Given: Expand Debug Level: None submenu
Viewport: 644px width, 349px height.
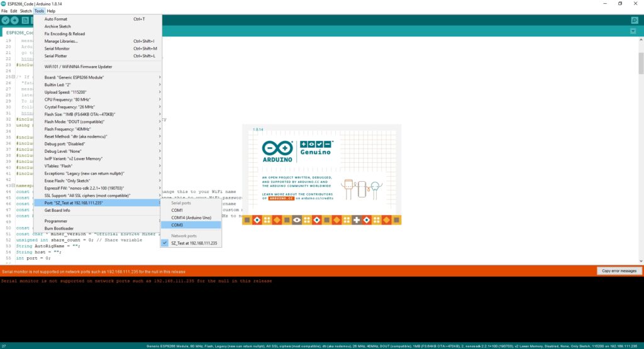Looking at the screenshot, I should [97, 151].
